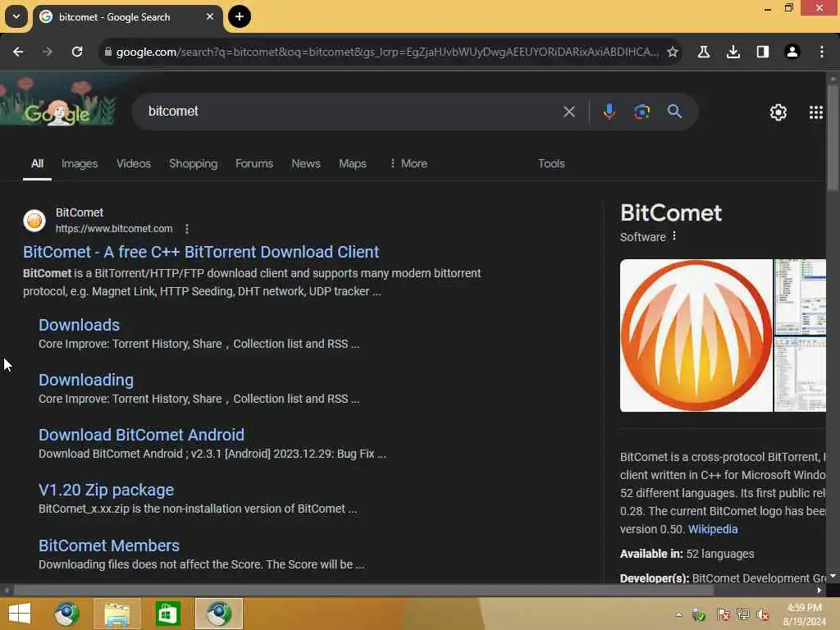Switch to Images tab
The width and height of the screenshot is (840, 630).
(80, 163)
